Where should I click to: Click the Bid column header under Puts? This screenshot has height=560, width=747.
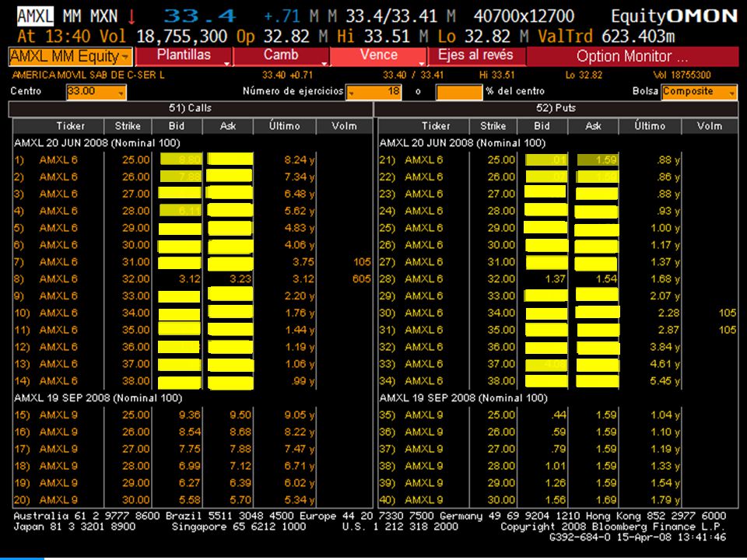coord(542,126)
